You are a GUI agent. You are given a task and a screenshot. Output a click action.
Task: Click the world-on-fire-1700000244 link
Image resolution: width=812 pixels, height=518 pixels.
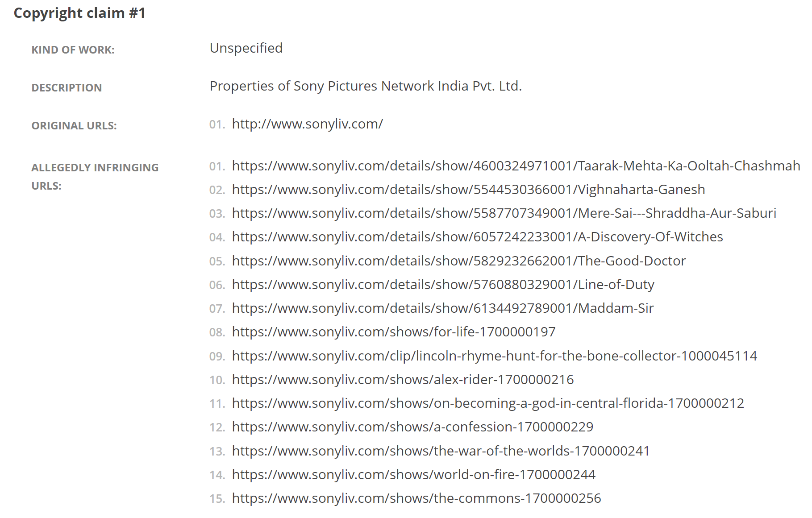pyautogui.click(x=414, y=475)
